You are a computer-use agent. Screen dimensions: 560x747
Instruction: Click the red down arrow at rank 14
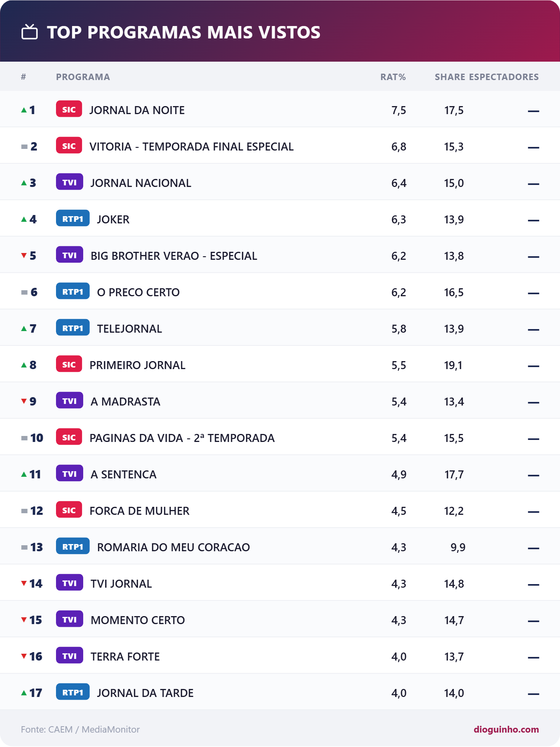click(24, 583)
